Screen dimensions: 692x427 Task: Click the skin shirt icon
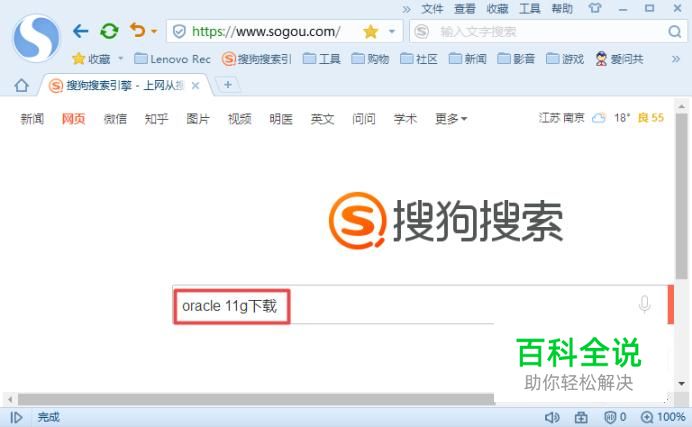pos(595,8)
